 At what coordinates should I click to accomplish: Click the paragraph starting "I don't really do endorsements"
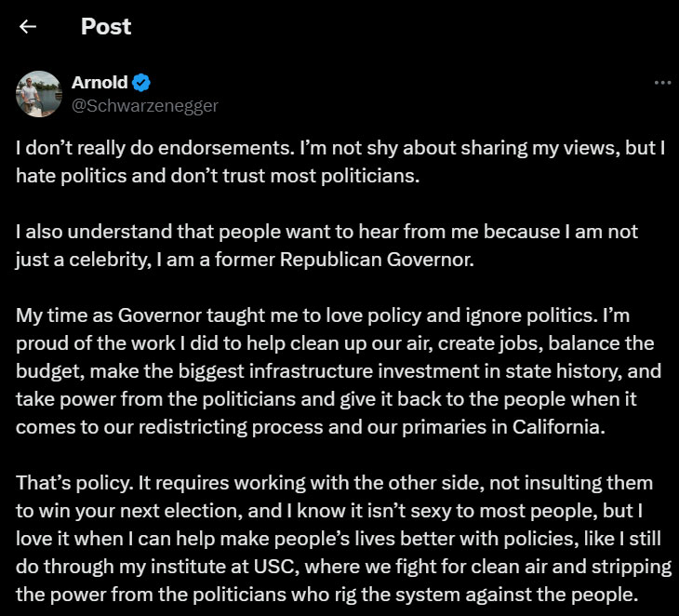tap(340, 162)
